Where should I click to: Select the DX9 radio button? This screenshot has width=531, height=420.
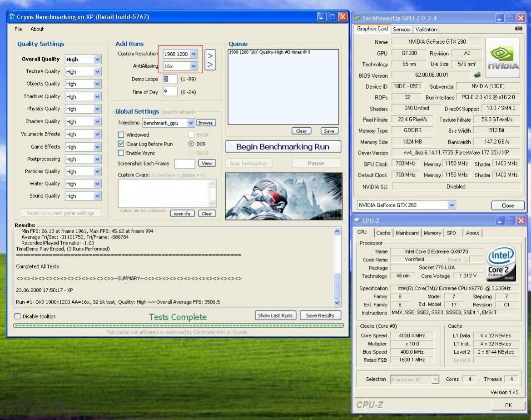click(x=191, y=144)
